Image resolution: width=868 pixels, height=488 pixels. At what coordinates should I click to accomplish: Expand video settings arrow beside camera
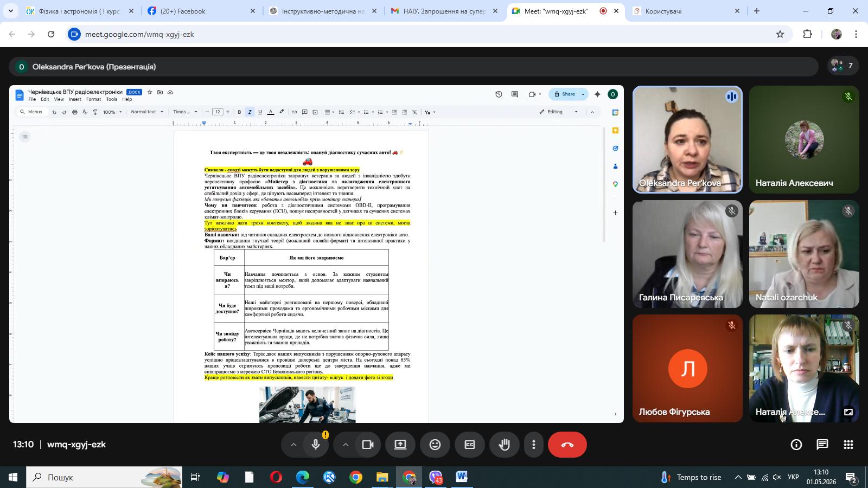tap(345, 445)
